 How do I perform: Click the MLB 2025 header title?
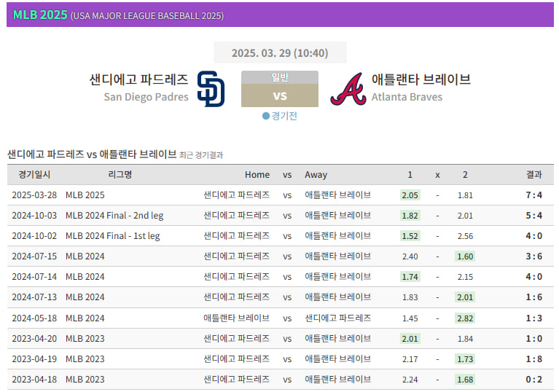pyautogui.click(x=39, y=15)
